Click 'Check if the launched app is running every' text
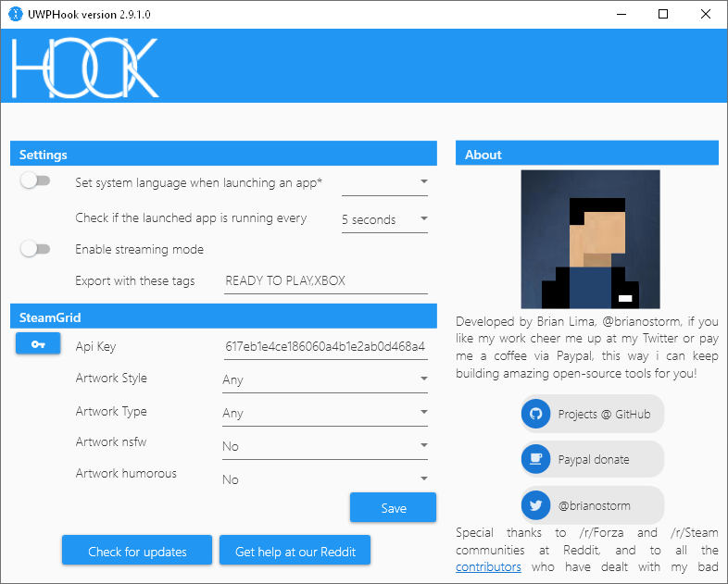 tap(191, 218)
